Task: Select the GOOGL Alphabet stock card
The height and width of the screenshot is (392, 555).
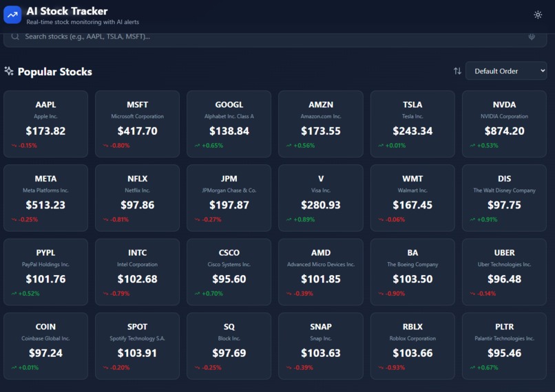Action: (229, 124)
